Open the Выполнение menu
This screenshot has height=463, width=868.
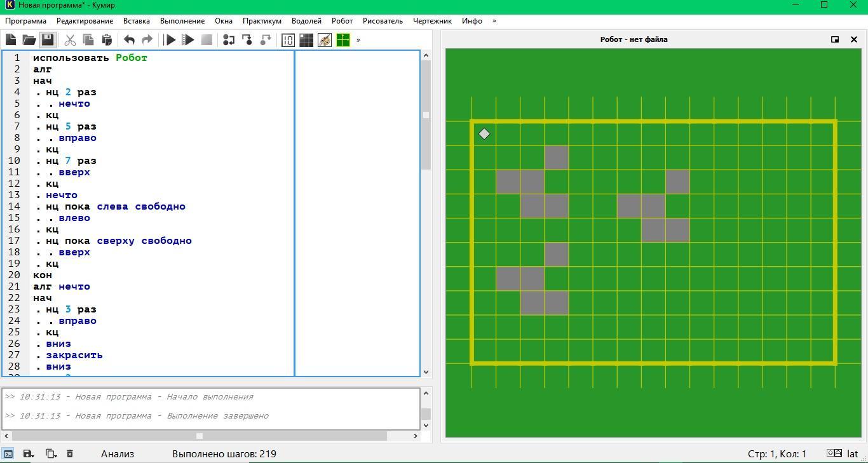pos(182,21)
